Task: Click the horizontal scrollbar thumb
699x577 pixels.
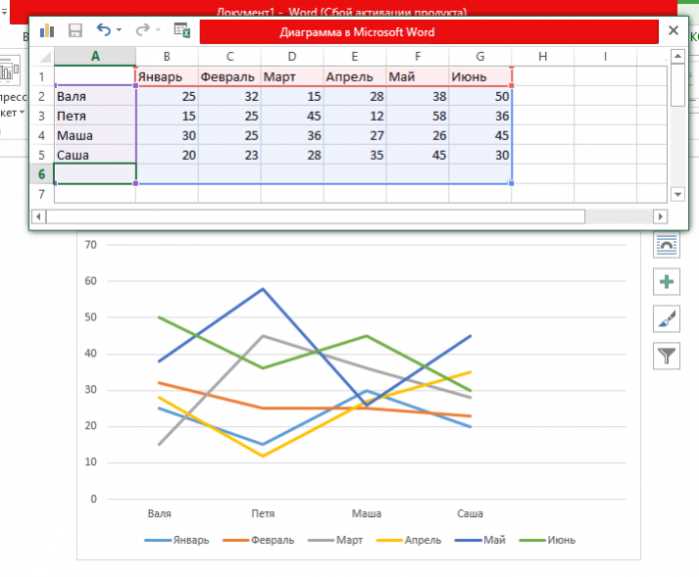Action: [315, 217]
